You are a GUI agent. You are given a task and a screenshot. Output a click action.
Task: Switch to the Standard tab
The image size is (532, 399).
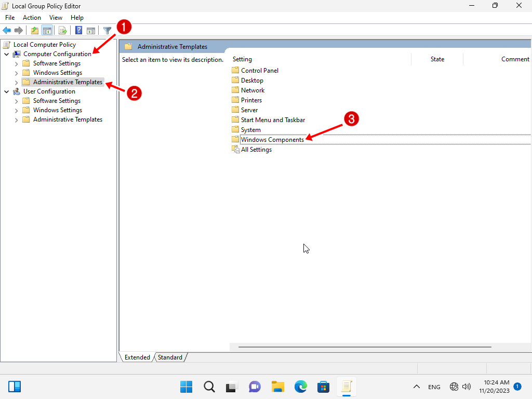point(170,357)
